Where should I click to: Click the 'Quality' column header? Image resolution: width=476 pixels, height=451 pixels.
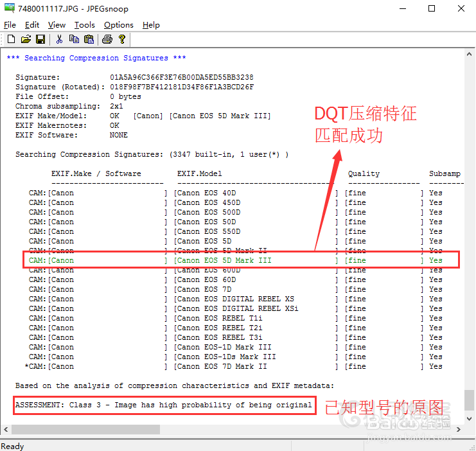[x=364, y=173]
